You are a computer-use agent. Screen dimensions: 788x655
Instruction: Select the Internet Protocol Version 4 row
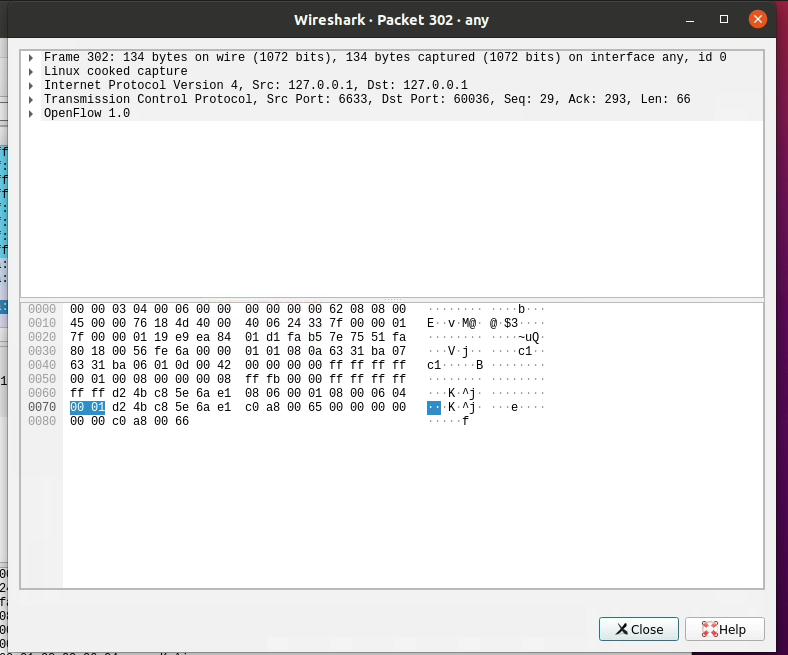(x=392, y=85)
